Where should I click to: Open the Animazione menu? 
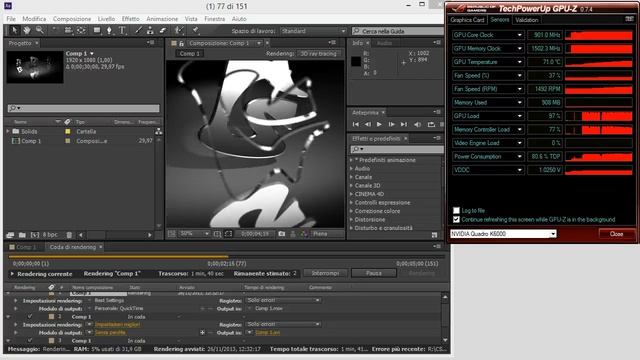click(x=162, y=19)
